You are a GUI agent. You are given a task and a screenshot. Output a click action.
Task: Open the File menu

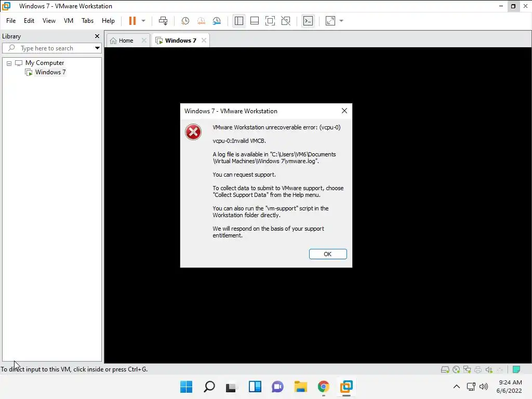[x=11, y=21]
